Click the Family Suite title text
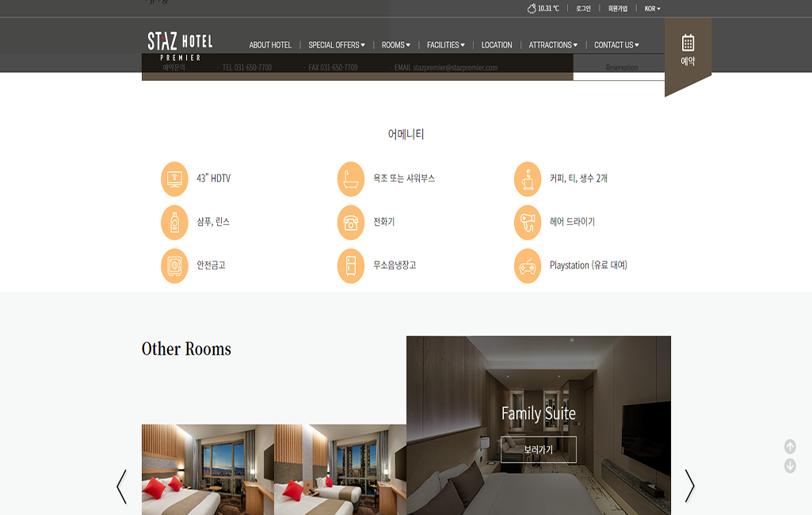812x515 pixels. [x=539, y=414]
